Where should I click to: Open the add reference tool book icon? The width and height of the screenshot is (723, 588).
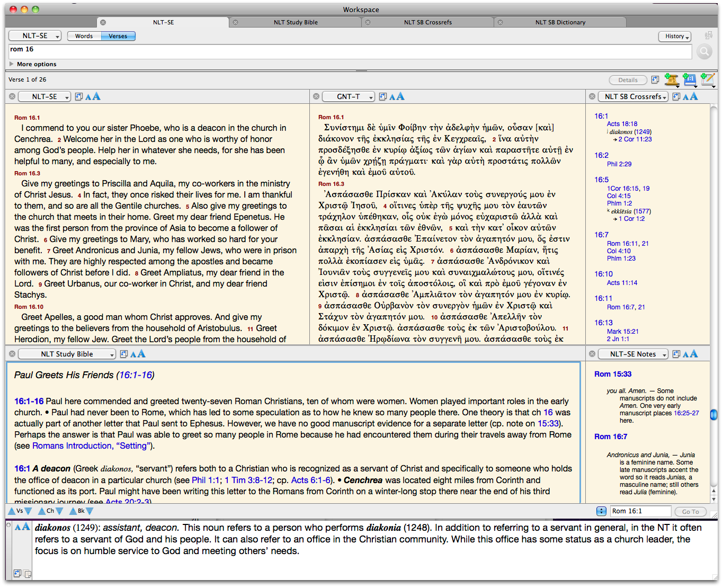[x=690, y=80]
